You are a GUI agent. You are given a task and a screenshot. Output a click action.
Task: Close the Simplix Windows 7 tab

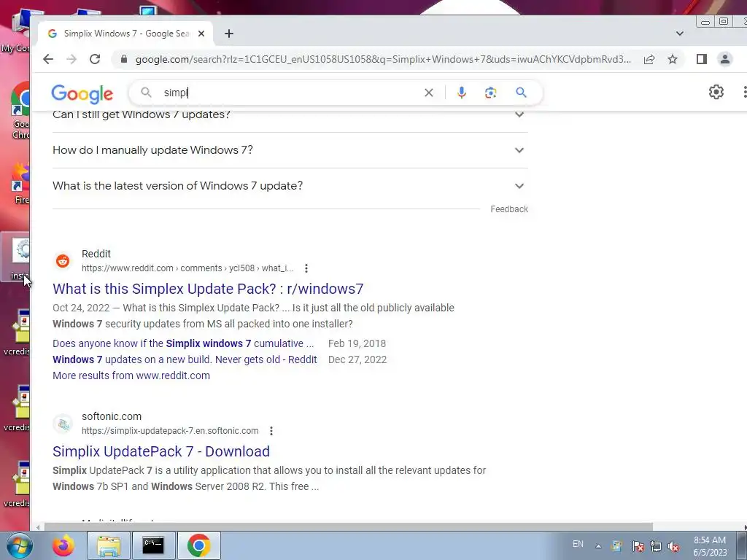pyautogui.click(x=201, y=34)
